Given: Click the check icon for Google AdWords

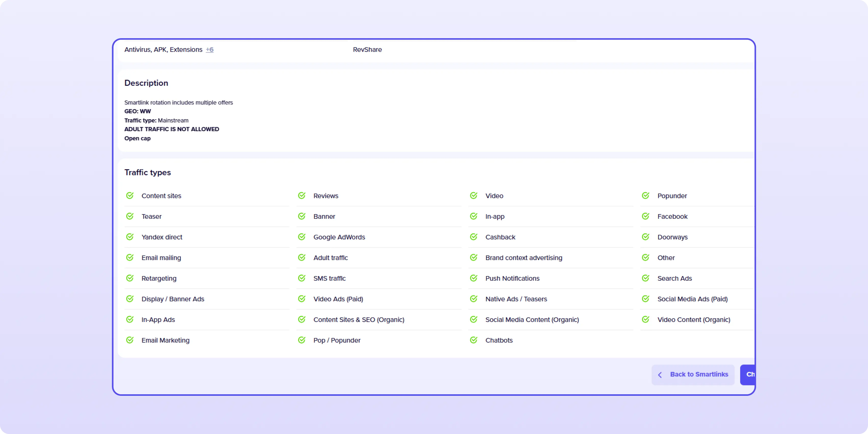Looking at the screenshot, I should 302,237.
